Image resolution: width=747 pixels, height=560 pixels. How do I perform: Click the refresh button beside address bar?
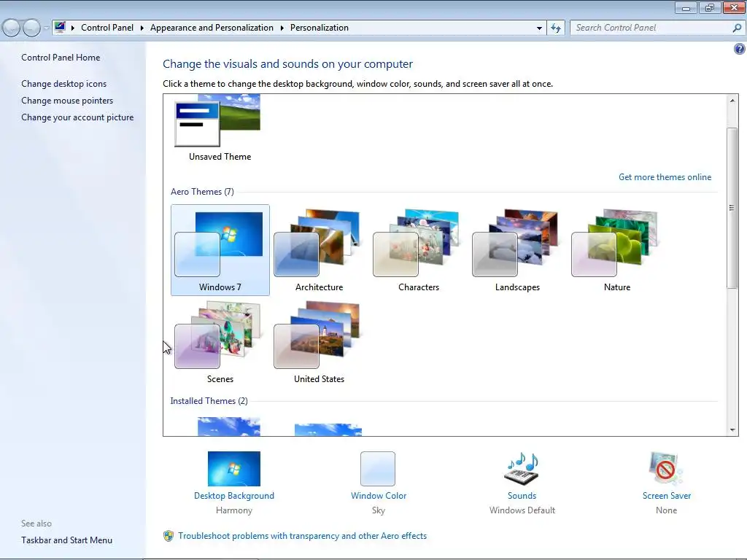(x=556, y=28)
